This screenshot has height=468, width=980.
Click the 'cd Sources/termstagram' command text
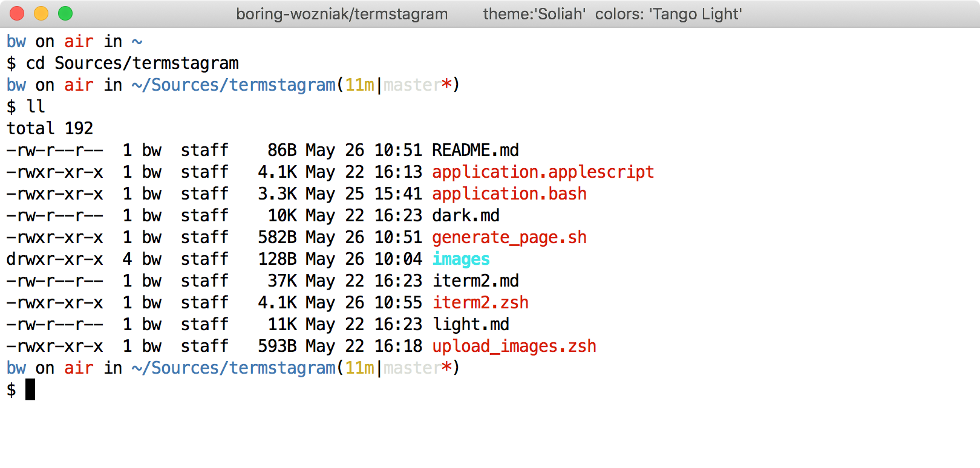132,63
